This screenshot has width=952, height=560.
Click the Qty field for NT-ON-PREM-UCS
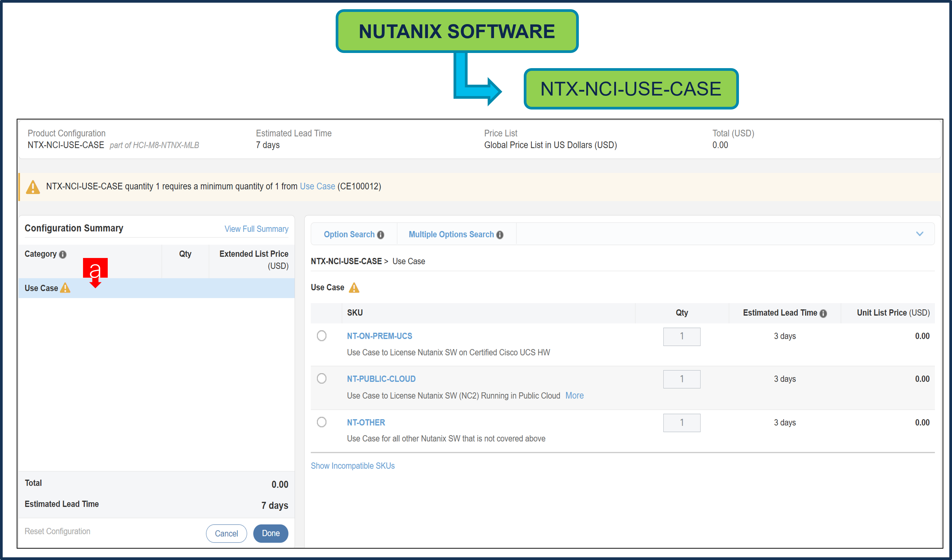click(x=681, y=337)
